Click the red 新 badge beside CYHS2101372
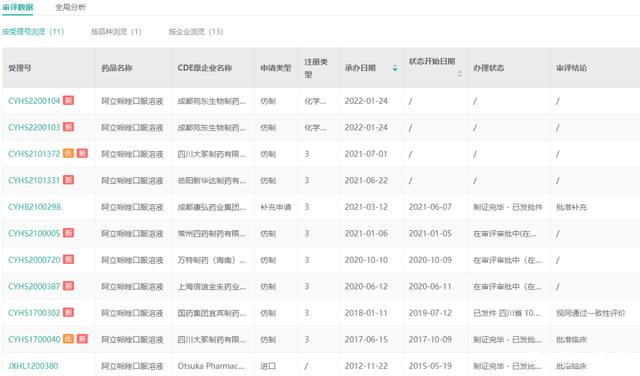The height and width of the screenshot is (376, 640). (x=82, y=154)
